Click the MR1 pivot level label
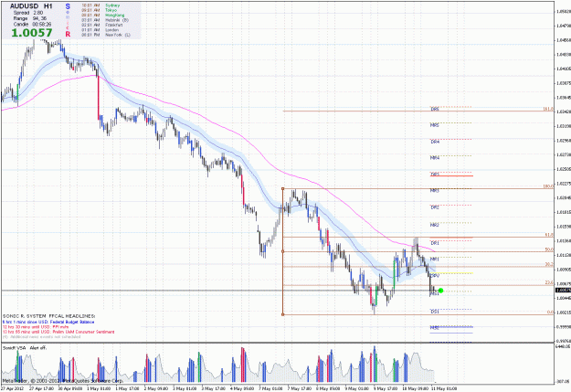 pos(435,260)
